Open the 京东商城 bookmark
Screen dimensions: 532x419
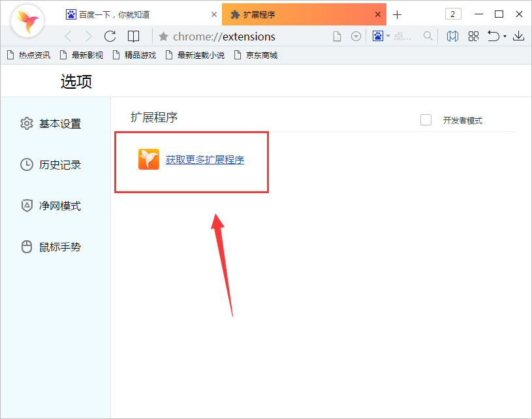coord(256,55)
